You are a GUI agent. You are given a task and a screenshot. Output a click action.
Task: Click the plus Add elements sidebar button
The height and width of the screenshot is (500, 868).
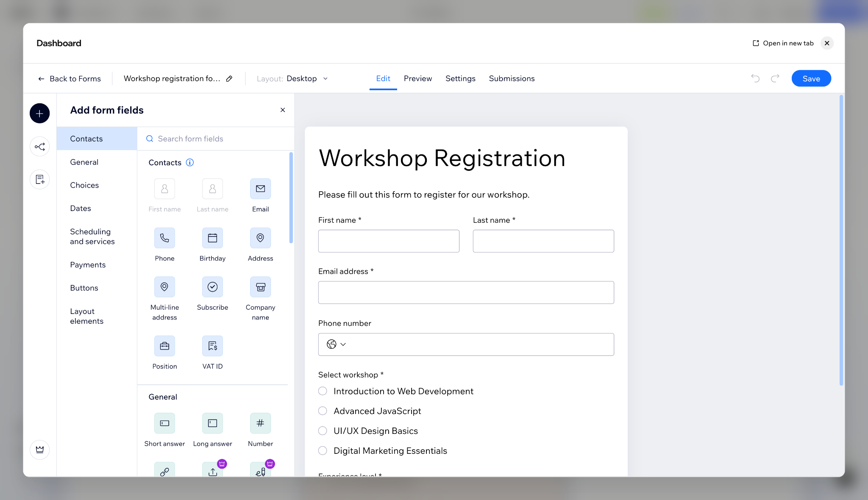(39, 114)
